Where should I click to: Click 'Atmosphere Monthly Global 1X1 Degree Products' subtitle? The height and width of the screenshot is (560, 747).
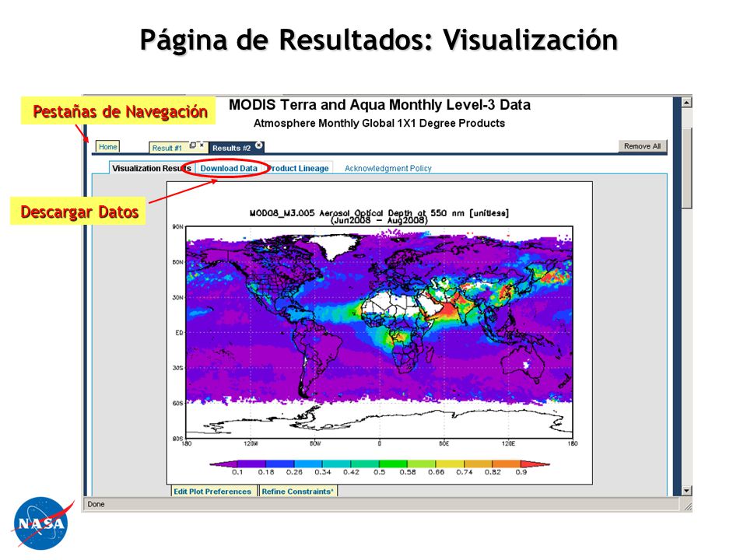coord(379,124)
